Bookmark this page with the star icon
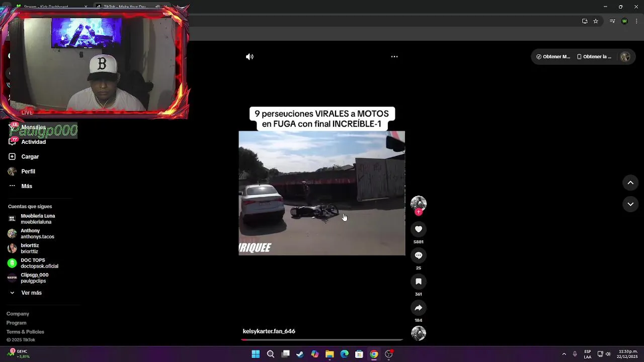The width and height of the screenshot is (644, 362). point(596,21)
